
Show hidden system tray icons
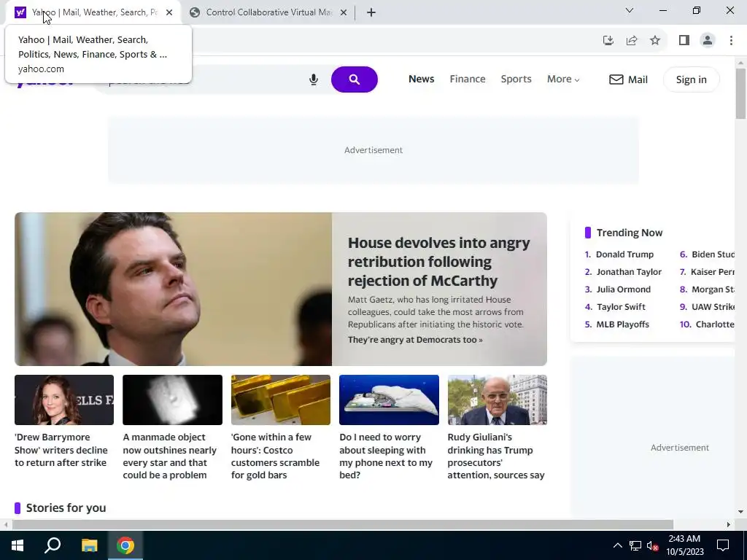click(617, 545)
